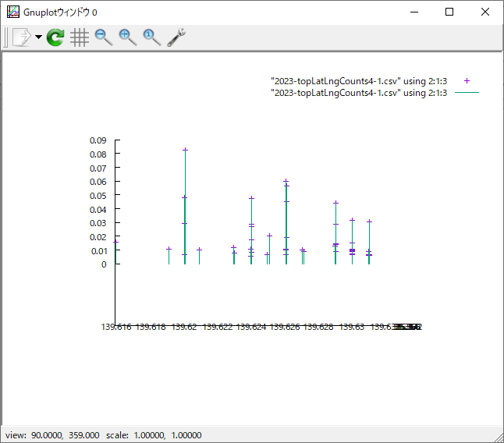This screenshot has height=443, width=504.
Task: Click the toolbar drag handle at the left edge
Action: pos(6,37)
